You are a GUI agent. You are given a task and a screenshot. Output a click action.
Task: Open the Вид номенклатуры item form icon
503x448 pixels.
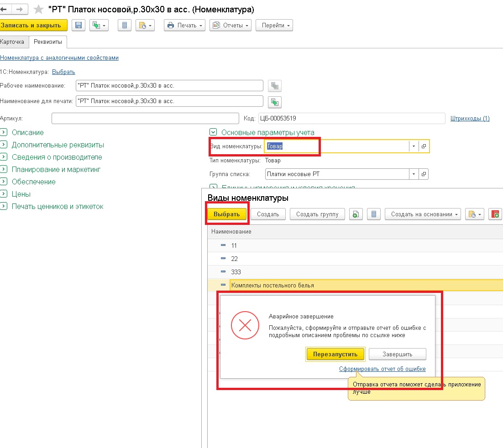click(424, 146)
